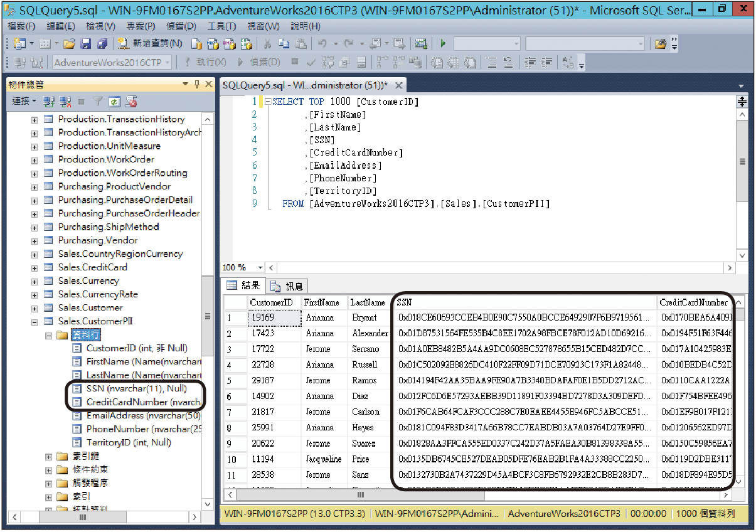Open the 檔案(F) menu

click(x=23, y=26)
